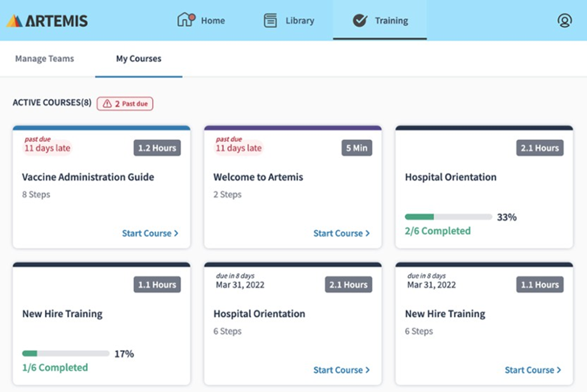Click the Home house icon
Image resolution: width=587 pixels, height=392 pixels.
pyautogui.click(x=186, y=20)
